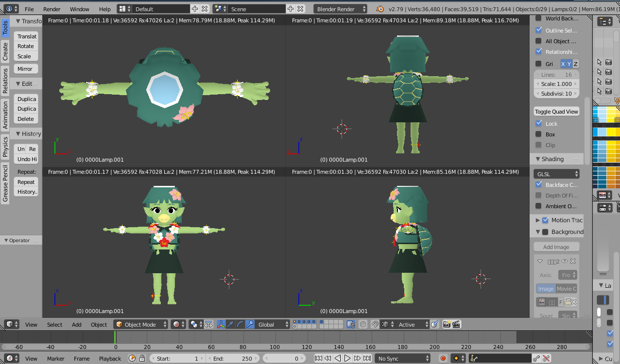Open the scene browse icon
620x364 pixels.
[220, 9]
